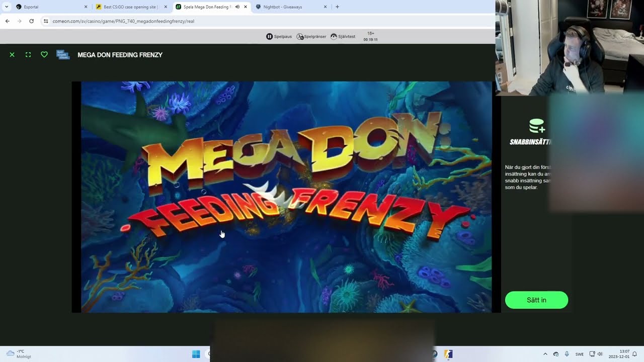Click the 00:19:11 session timer
The width and height of the screenshot is (644, 362).
370,39
